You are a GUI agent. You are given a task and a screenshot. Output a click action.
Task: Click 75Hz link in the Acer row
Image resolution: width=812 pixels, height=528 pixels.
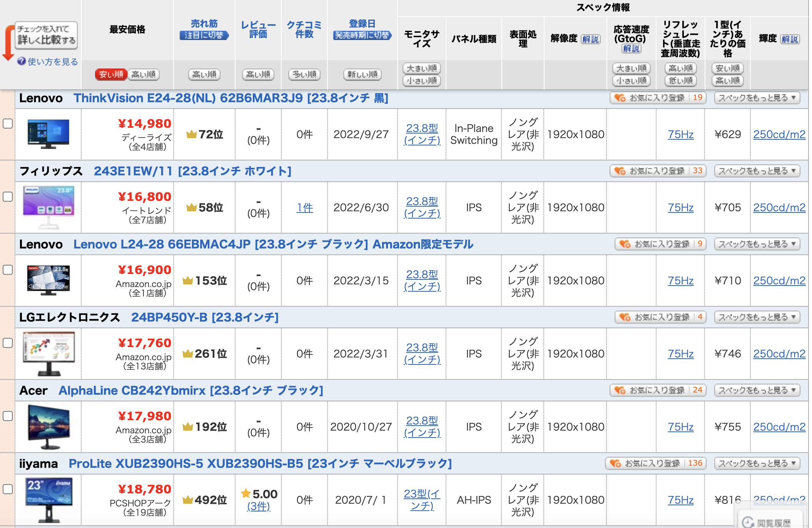pyautogui.click(x=681, y=427)
